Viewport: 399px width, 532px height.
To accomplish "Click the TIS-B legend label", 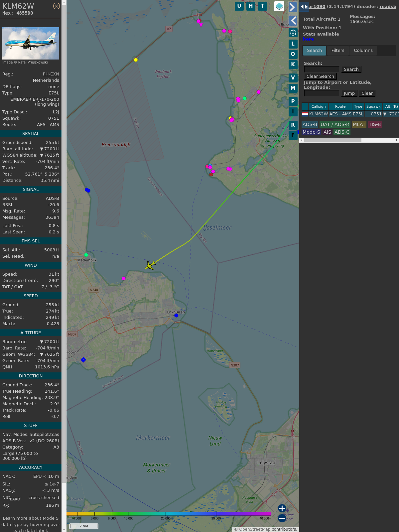I will [375, 124].
